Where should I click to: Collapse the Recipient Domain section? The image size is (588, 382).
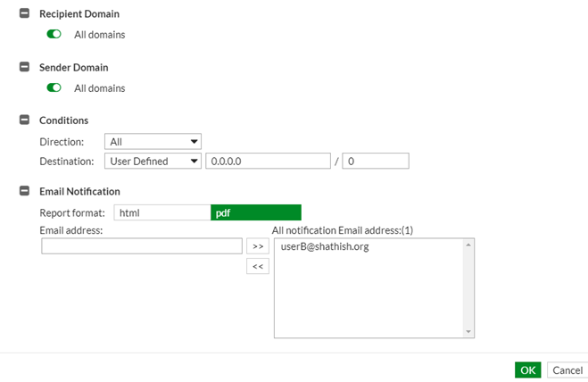[x=25, y=14]
